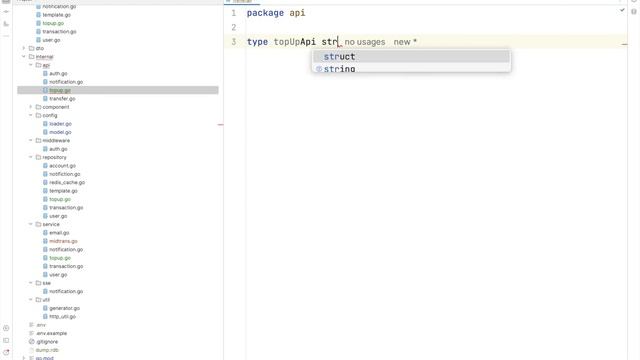This screenshot has height=360, width=640.
Task: Open auth.go under the api folder
Action: [58, 73]
